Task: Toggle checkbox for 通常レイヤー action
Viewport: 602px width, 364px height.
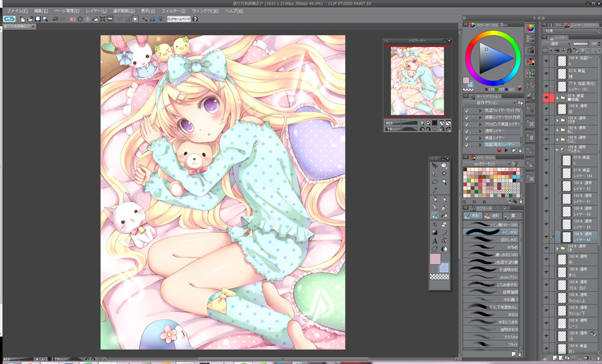Action: click(x=466, y=131)
